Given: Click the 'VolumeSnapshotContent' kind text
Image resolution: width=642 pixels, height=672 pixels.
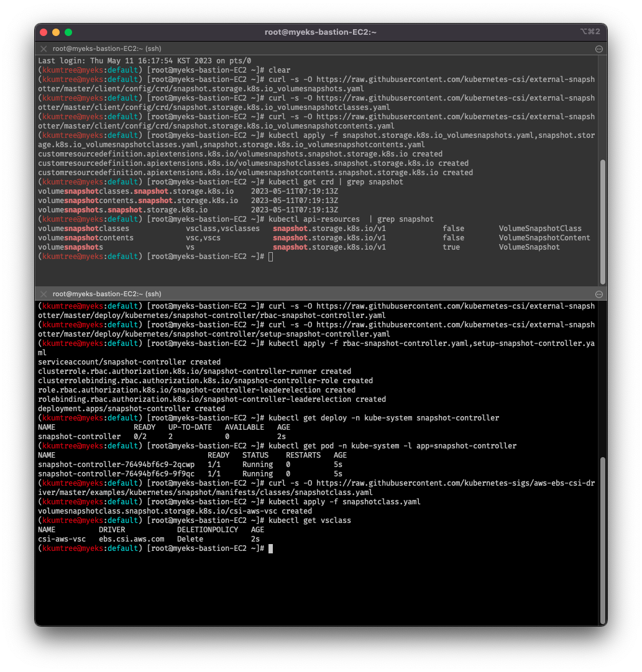Looking at the screenshot, I should 544,238.
